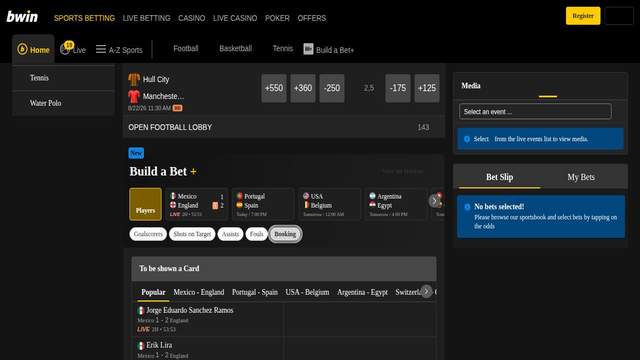Viewport: 640px width, 360px height.
Task: Open Live events with the count badge
Action: point(73,49)
